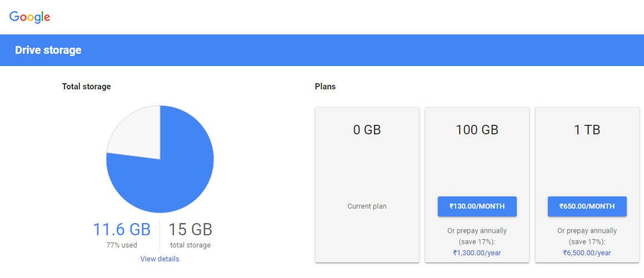Click the save 17% text under 1 TB
The width and height of the screenshot is (644, 278).
[587, 242]
